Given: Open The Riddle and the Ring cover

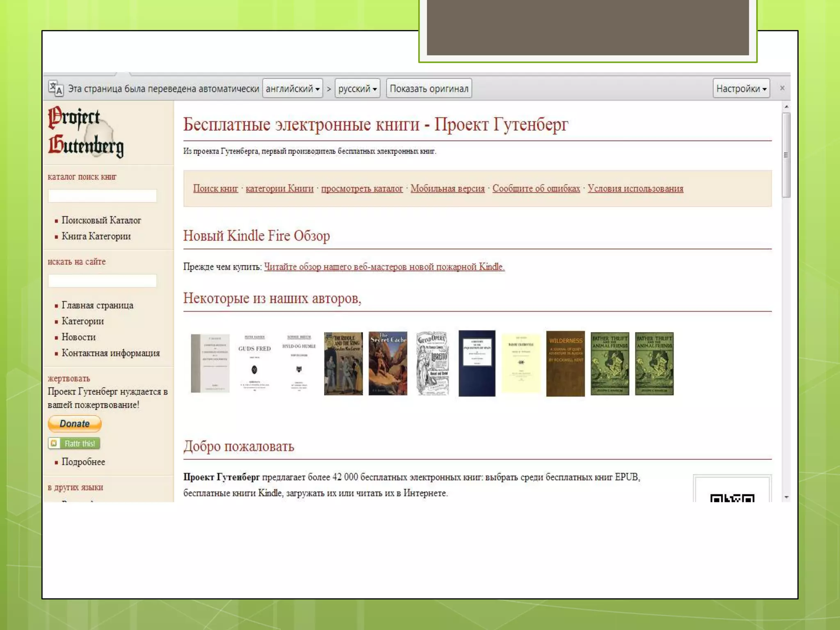Looking at the screenshot, I should pyautogui.click(x=343, y=363).
